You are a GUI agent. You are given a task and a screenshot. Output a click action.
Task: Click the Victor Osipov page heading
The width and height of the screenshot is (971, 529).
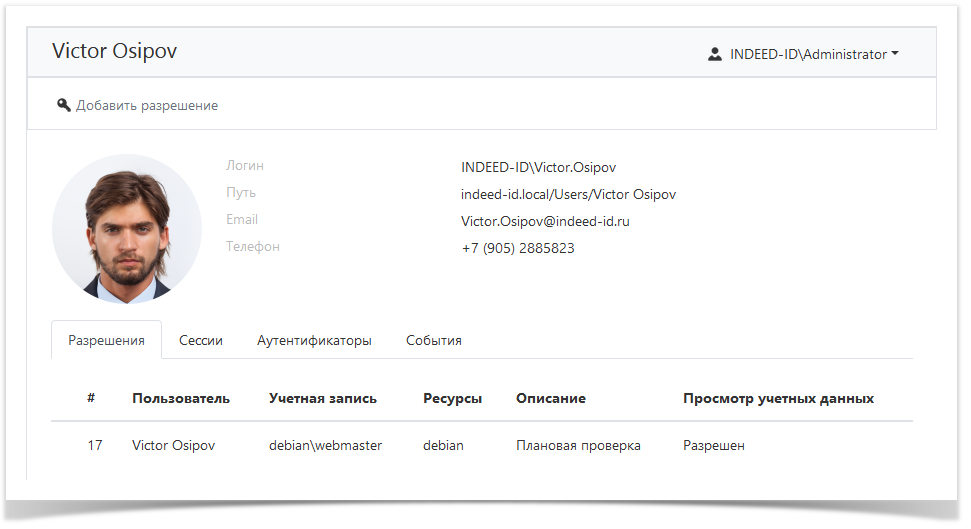114,51
